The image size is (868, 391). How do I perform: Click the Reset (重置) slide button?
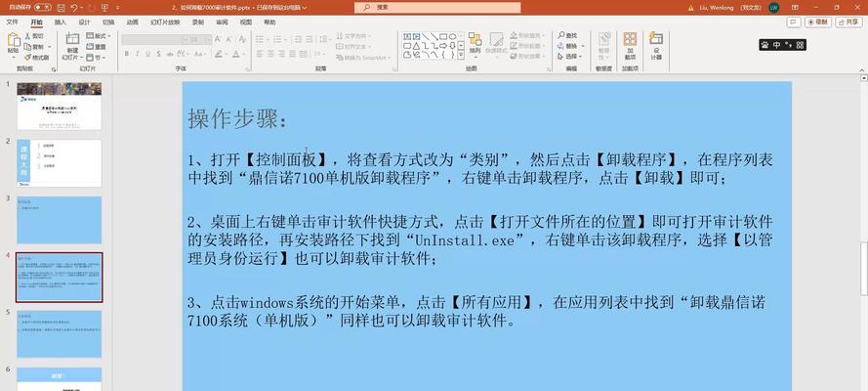pyautogui.click(x=97, y=47)
